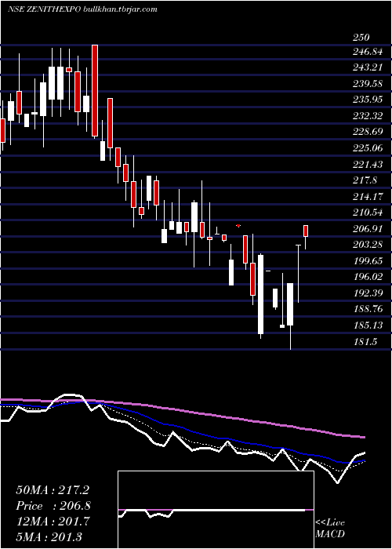Click the 225.06 price axis label
Screen dimensions: 392x549
click(x=368, y=148)
